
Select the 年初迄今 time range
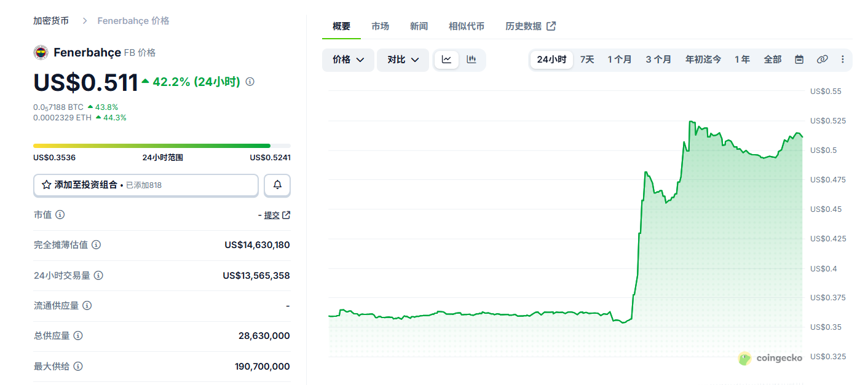tap(703, 60)
